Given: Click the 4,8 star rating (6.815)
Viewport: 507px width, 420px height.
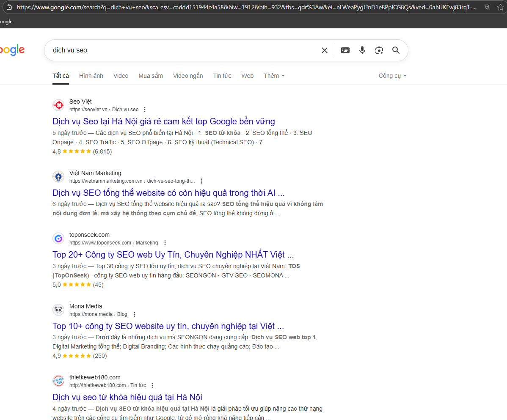Looking at the screenshot, I should pyautogui.click(x=82, y=151).
